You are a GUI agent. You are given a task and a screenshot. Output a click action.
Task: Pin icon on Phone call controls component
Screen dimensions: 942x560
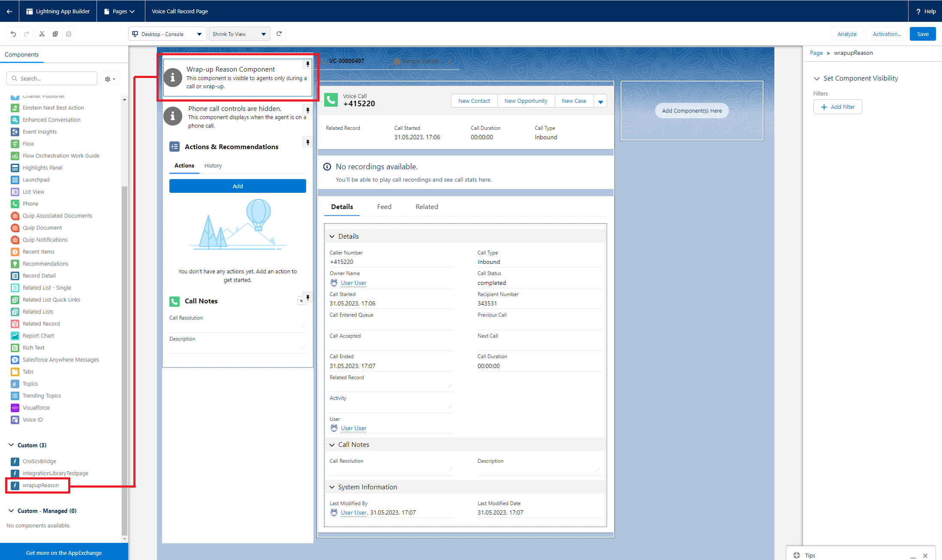(x=307, y=111)
